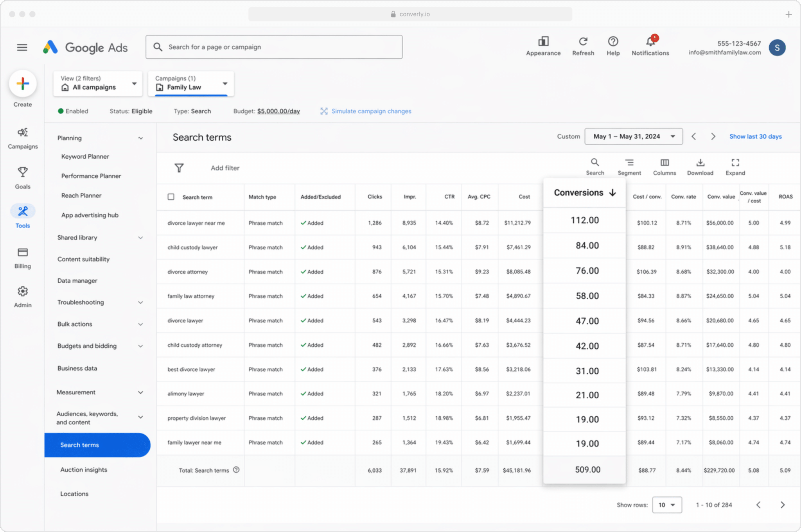Click the 'divorce lawyer near me' search term
This screenshot has width=801, height=532.
pyautogui.click(x=196, y=223)
